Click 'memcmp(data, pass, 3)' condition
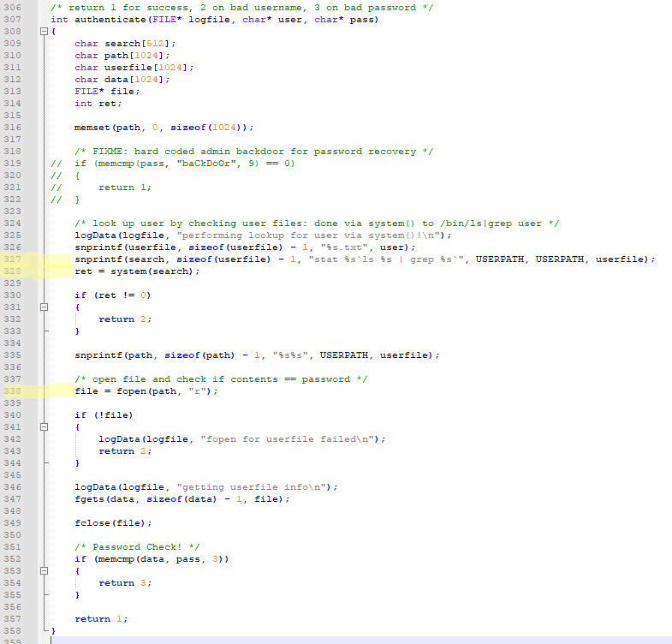The height and width of the screenshot is (644, 672). [x=161, y=559]
